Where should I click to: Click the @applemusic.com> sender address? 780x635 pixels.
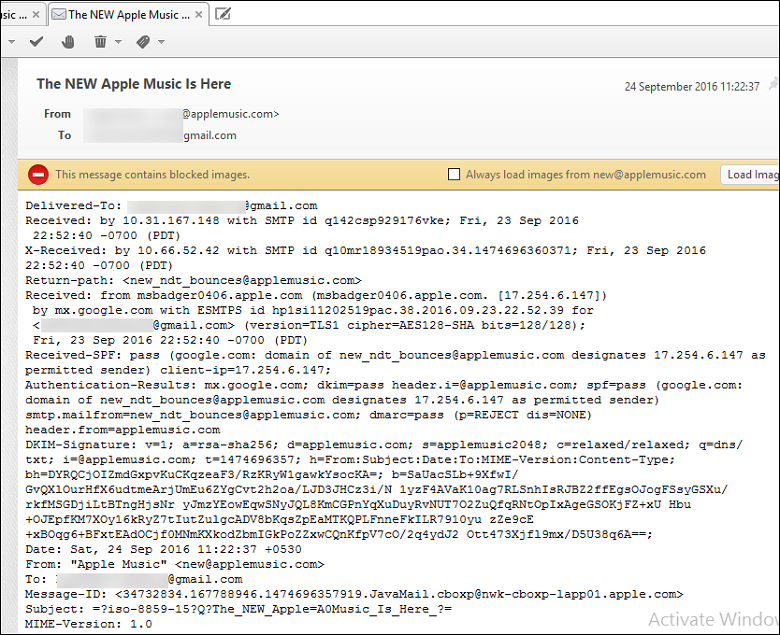(x=230, y=114)
